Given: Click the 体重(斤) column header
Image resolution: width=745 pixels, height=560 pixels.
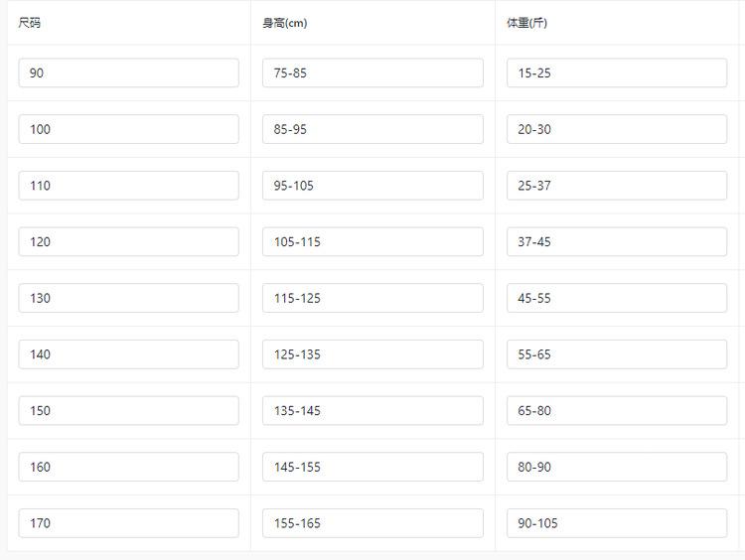Looking at the screenshot, I should (x=526, y=23).
